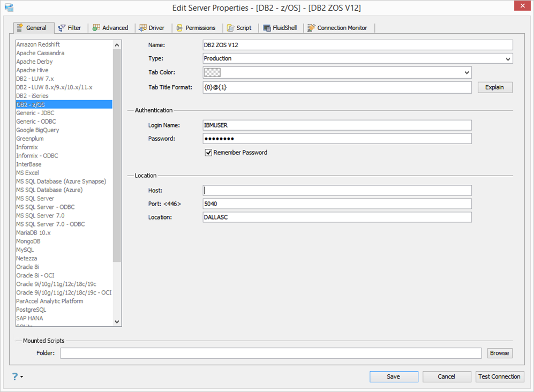Image resolution: width=534 pixels, height=392 pixels.
Task: Uncheck the Remember Password checkbox
Action: coord(209,153)
